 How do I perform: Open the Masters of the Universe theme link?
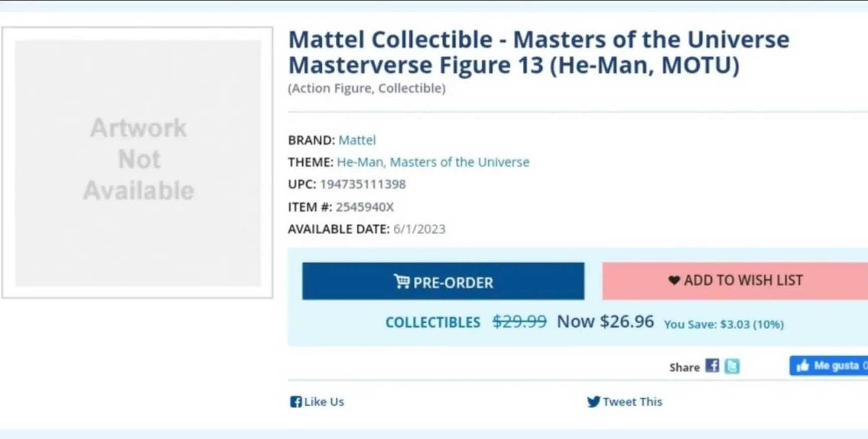pos(459,162)
